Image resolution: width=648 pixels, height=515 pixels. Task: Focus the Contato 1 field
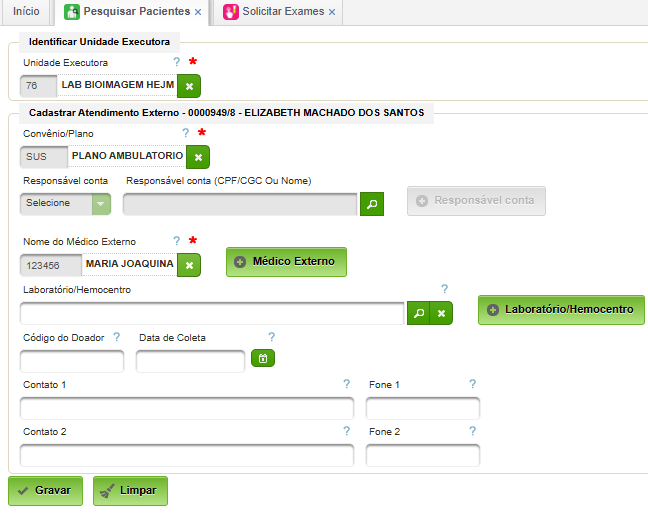pyautogui.click(x=187, y=408)
